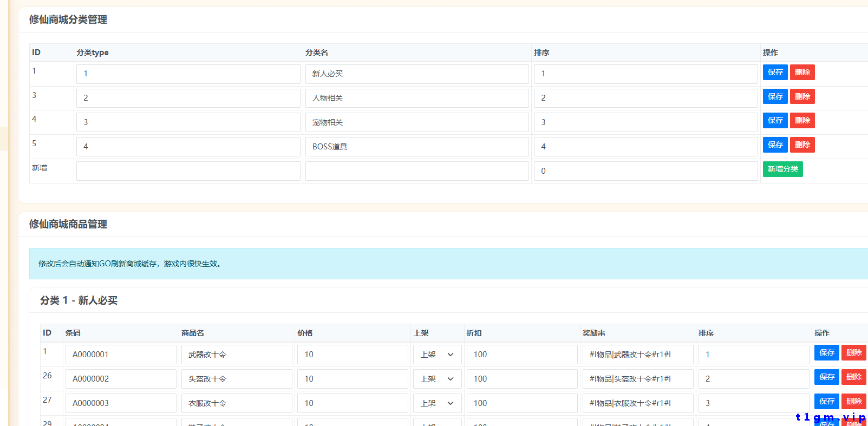
Task: Edit the 排序 field of 宠物相关 category
Action: (646, 122)
